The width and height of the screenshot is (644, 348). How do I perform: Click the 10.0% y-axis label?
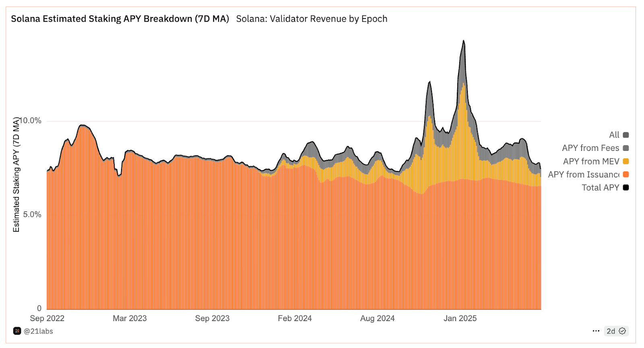pos(31,121)
